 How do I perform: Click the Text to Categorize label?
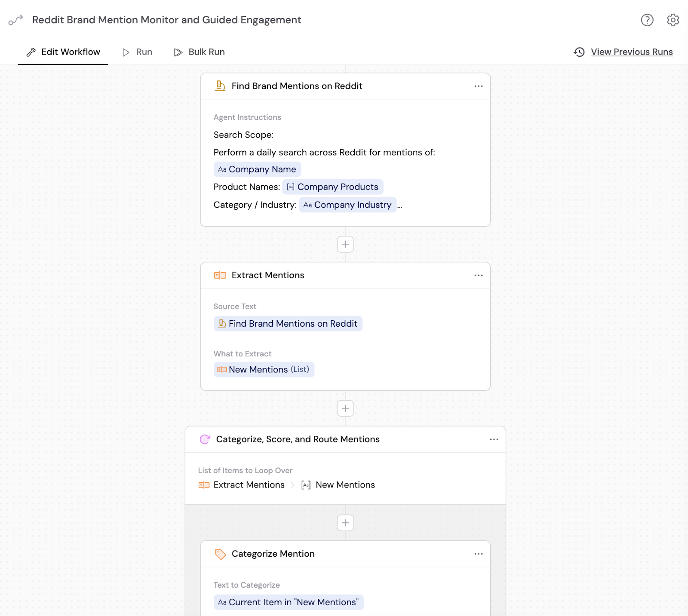coord(247,585)
